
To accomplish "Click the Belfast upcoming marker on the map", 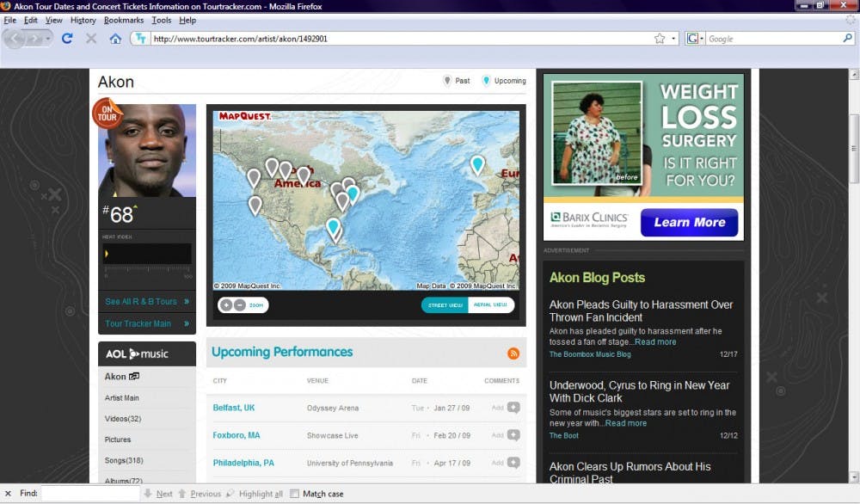I will [477, 163].
